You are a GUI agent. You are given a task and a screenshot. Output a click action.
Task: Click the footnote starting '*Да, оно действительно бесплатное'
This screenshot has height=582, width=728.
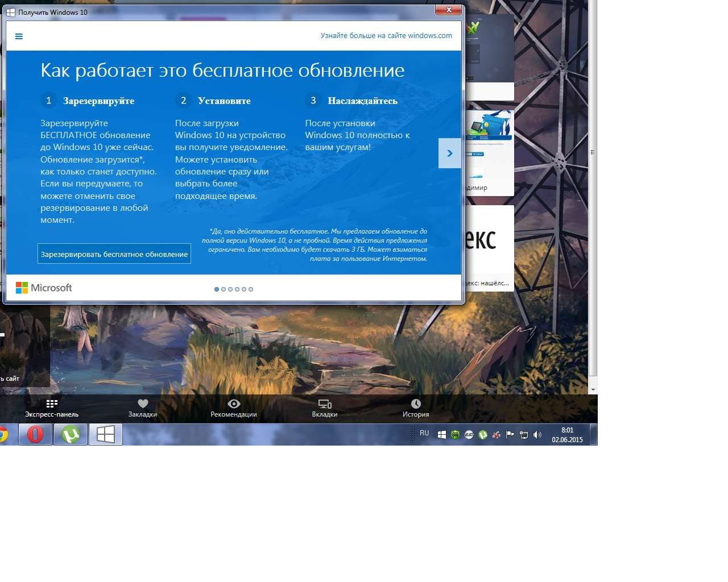pyautogui.click(x=314, y=245)
